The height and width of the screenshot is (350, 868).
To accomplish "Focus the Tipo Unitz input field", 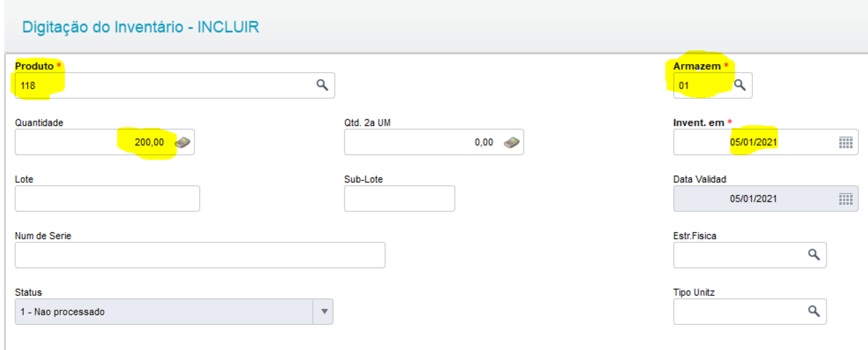I will [749, 312].
